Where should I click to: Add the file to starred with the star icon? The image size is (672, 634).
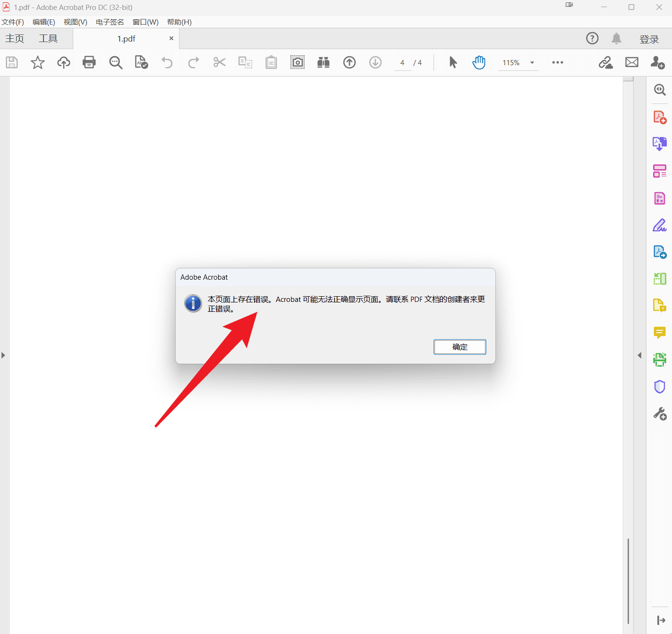pos(38,62)
